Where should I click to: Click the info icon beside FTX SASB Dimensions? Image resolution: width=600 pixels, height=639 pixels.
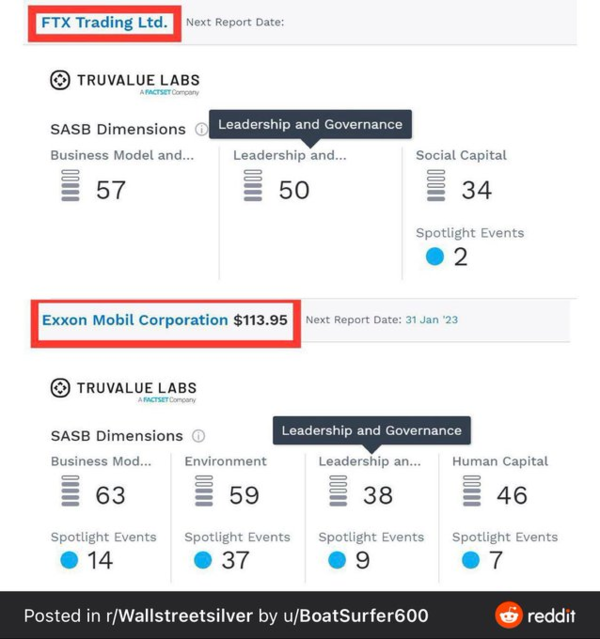pos(201,129)
